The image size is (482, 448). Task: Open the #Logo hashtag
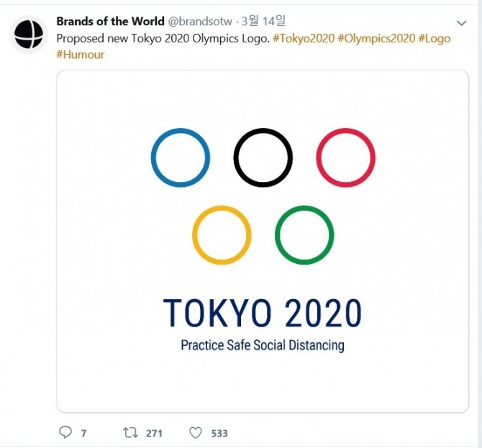pos(435,38)
